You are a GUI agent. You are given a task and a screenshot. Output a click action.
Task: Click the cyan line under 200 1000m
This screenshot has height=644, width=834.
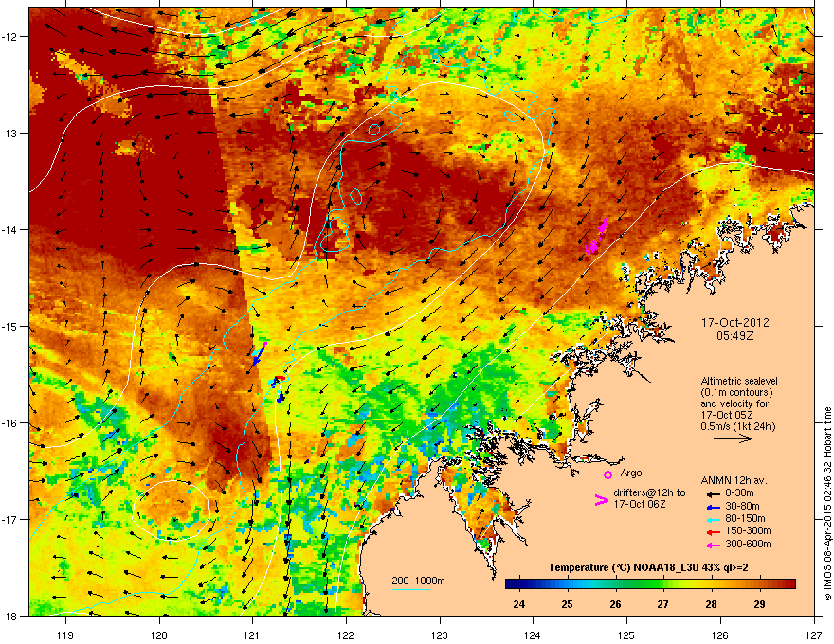[410, 589]
